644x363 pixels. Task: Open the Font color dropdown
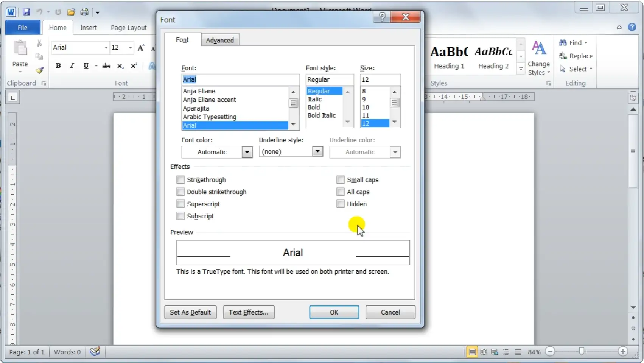point(247,152)
